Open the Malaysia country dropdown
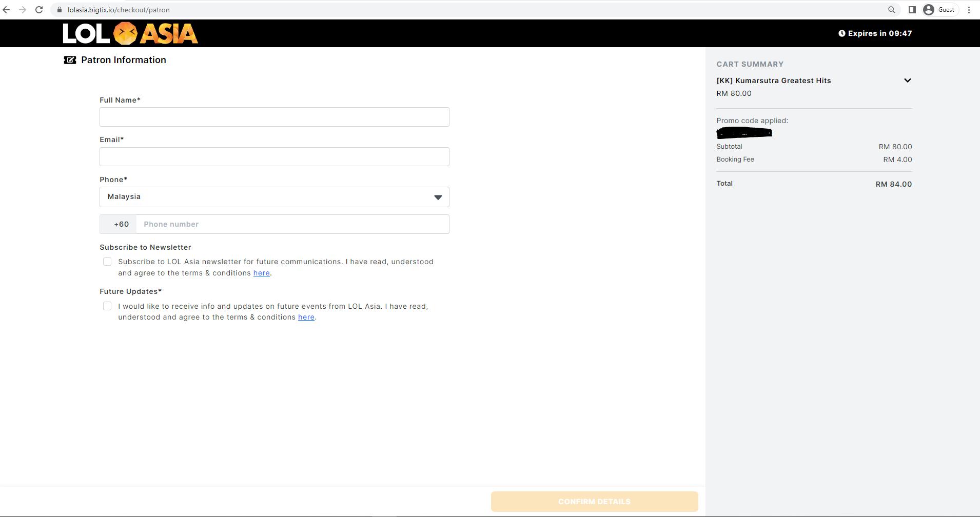 point(275,197)
